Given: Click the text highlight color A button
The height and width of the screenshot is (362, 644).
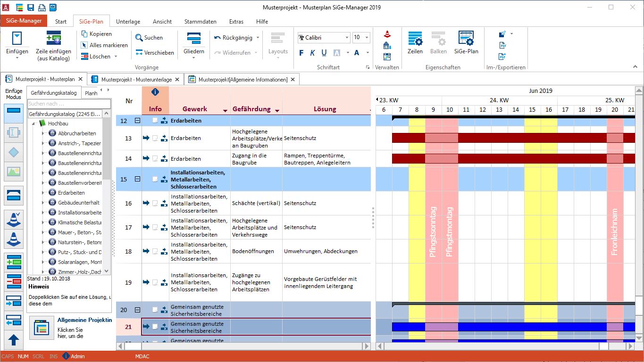Looking at the screenshot, I should pyautogui.click(x=337, y=53).
